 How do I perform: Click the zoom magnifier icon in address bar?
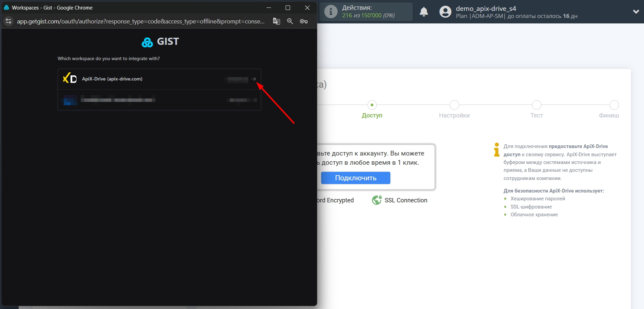pyautogui.click(x=290, y=21)
